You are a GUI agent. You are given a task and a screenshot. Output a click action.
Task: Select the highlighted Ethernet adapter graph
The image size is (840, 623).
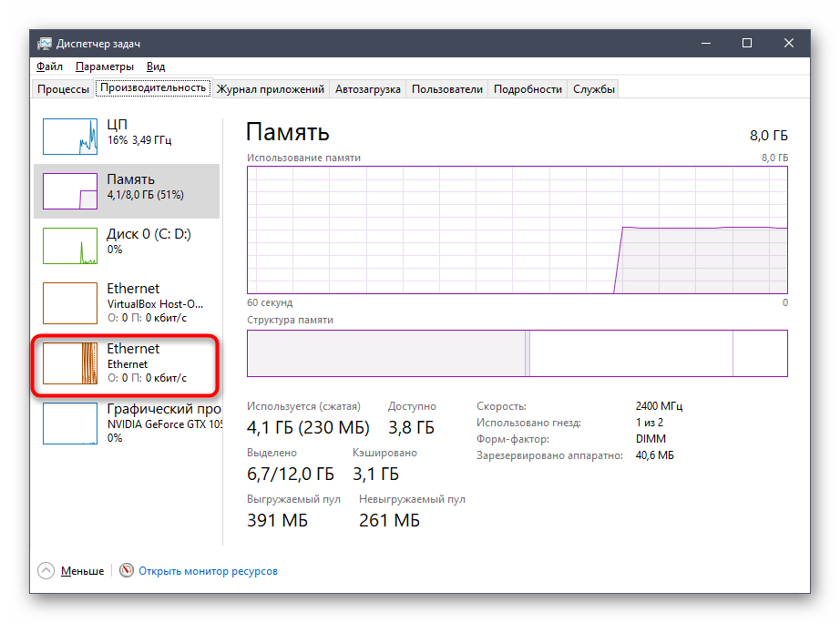70,363
